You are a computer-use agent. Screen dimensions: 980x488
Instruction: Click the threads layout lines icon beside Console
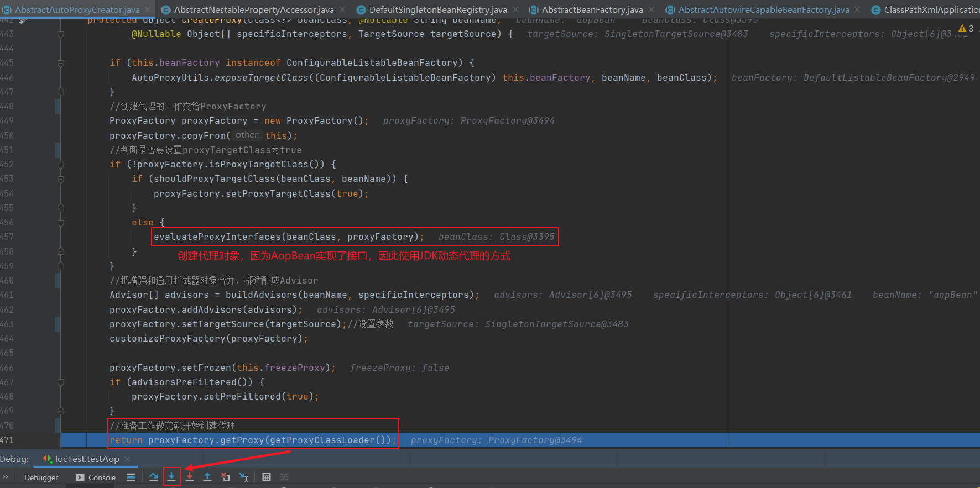click(x=131, y=477)
